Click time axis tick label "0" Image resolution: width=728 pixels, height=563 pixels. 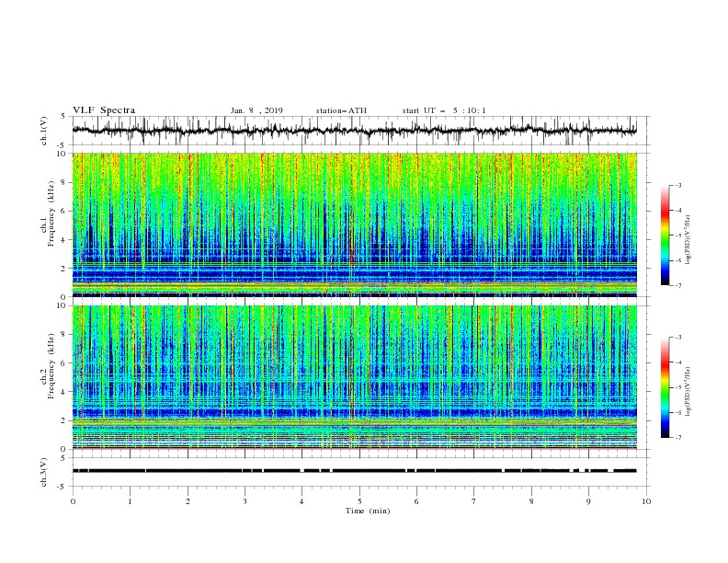point(73,501)
